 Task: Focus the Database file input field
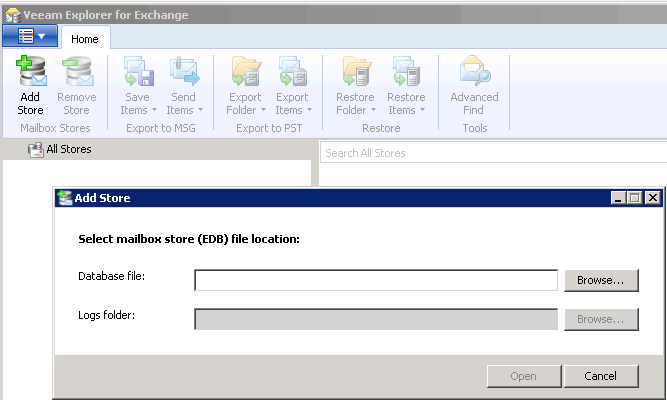pos(376,280)
